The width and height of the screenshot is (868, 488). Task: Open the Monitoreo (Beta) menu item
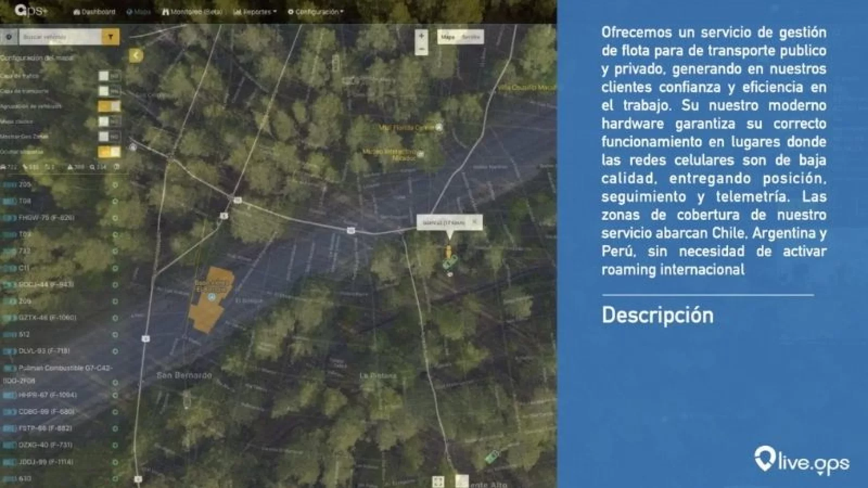point(192,11)
